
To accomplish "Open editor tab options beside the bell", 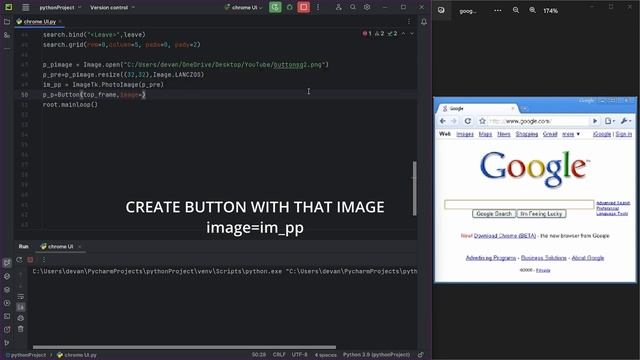I will click(x=409, y=22).
